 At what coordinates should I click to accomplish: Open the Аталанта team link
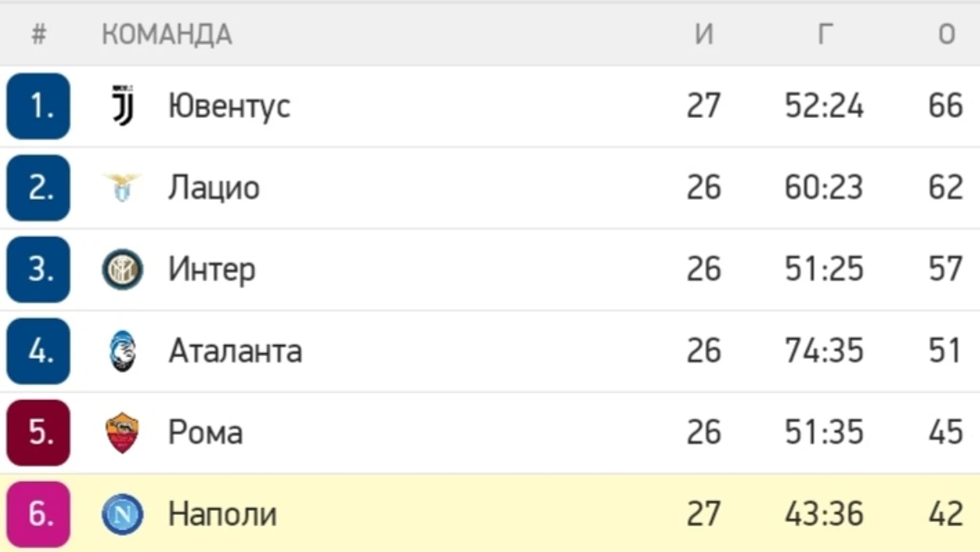pos(235,351)
